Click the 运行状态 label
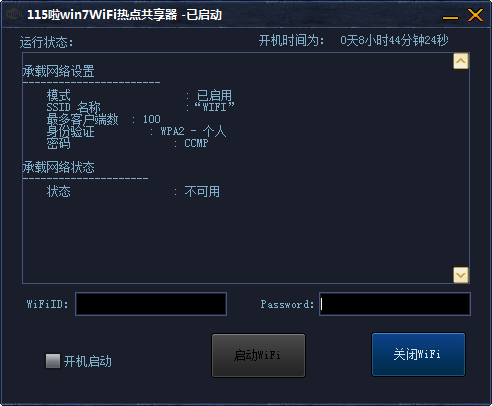 pyautogui.click(x=46, y=42)
